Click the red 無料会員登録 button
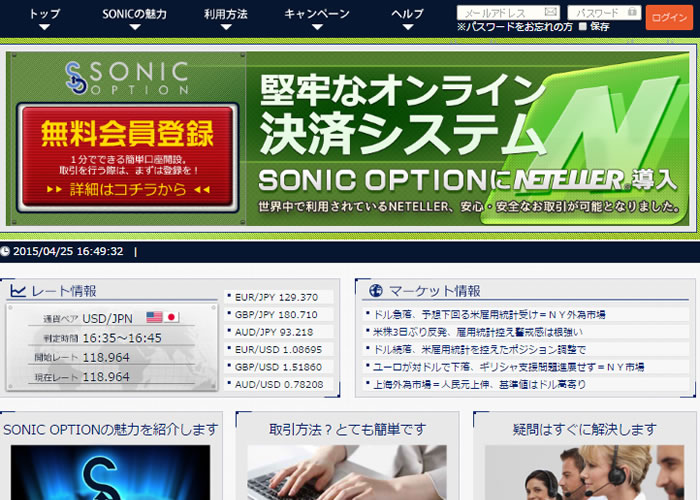Screen dimensions: 700x500 click(127, 158)
